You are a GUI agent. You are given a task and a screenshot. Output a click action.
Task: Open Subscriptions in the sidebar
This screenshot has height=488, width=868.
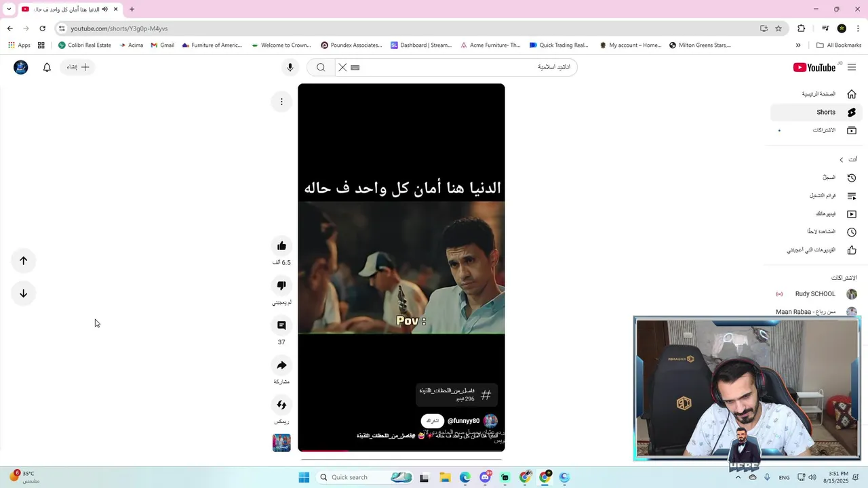[816, 130]
